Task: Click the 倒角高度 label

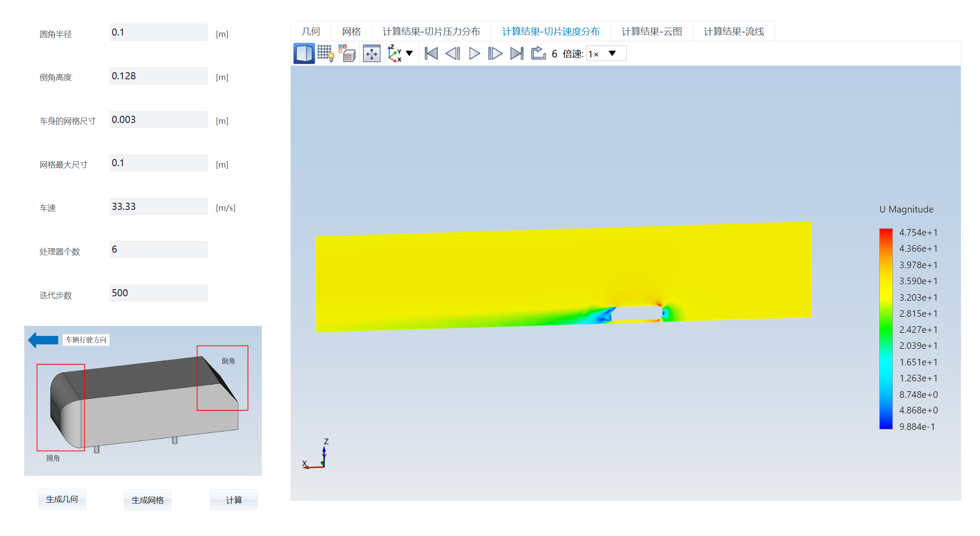Action: click(56, 78)
